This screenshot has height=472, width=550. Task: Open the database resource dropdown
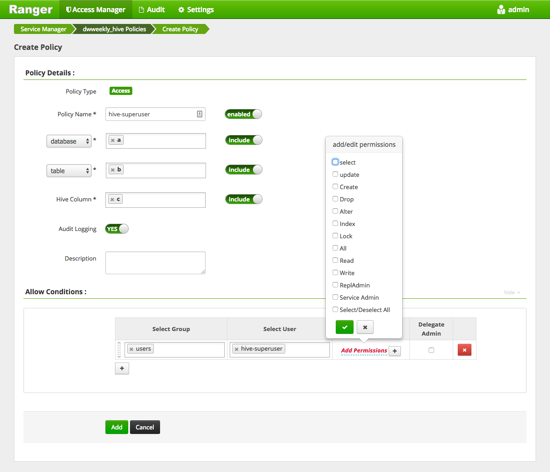(x=69, y=141)
